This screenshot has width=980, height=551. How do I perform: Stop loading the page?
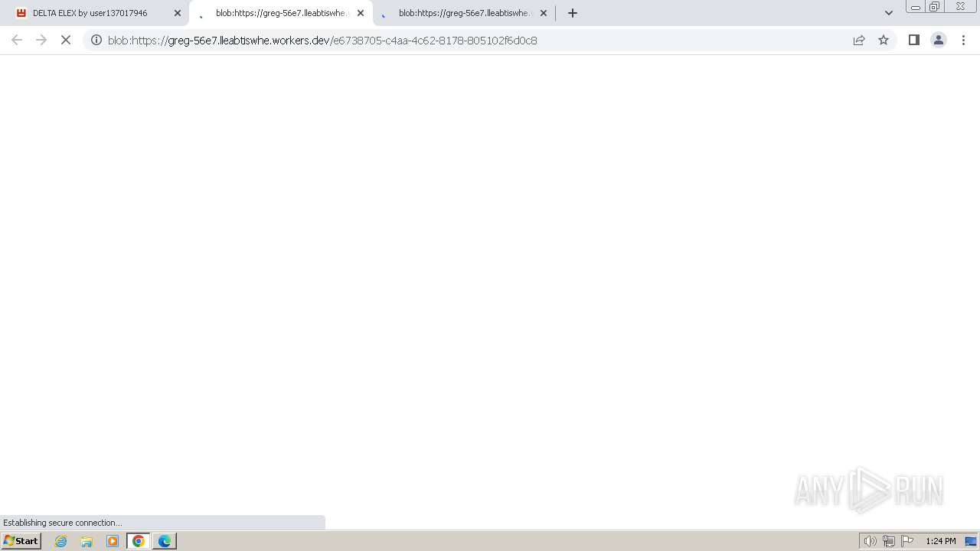66,40
